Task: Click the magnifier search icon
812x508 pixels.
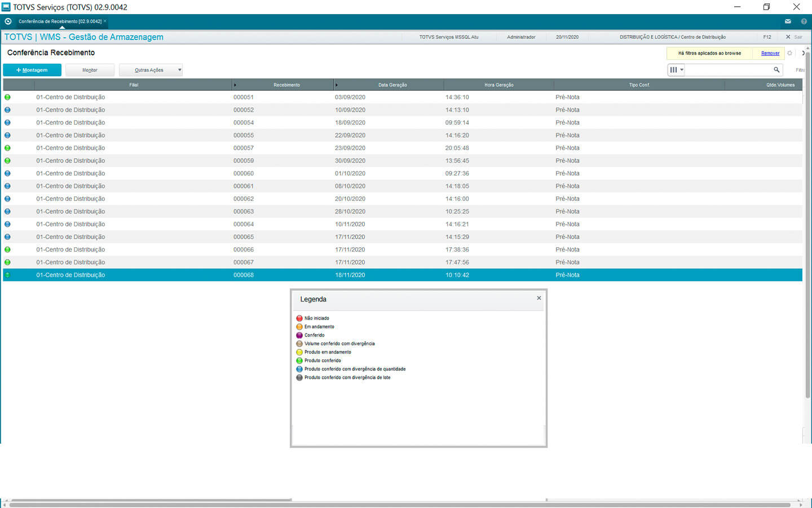Action: coord(776,70)
